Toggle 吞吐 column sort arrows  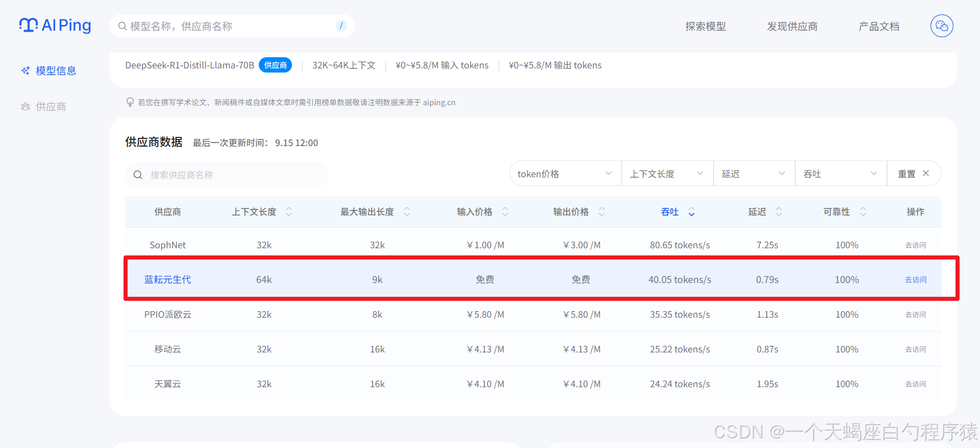(x=692, y=211)
